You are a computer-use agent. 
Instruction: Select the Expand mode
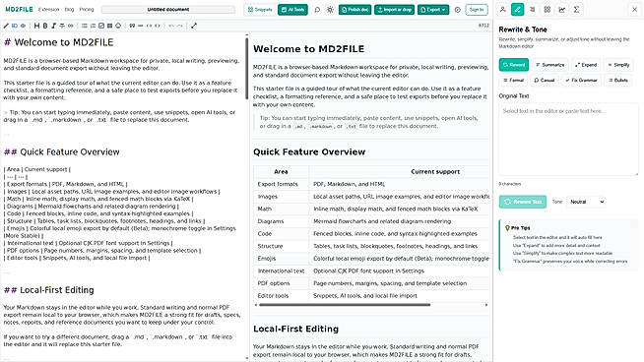(x=586, y=65)
